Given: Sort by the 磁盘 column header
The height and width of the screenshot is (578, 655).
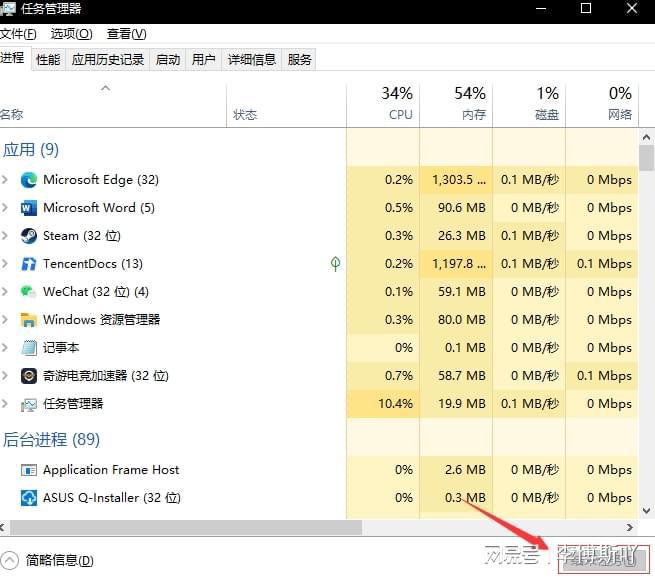Looking at the screenshot, I should click(x=529, y=105).
